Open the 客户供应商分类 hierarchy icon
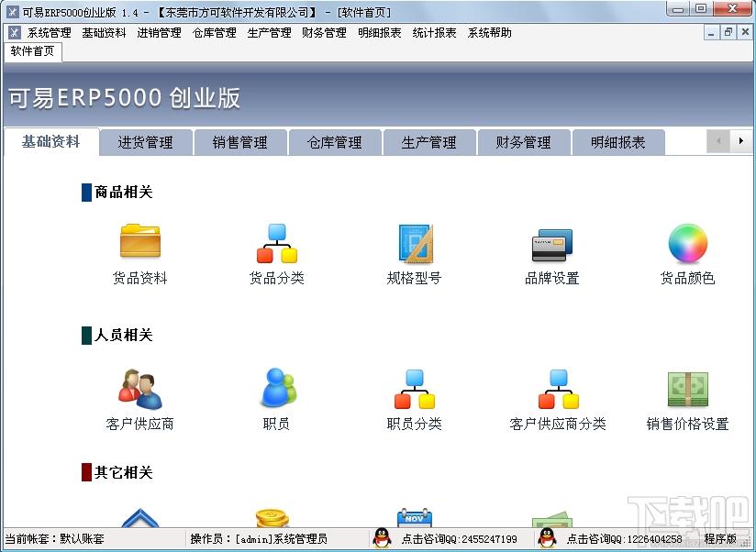This screenshot has width=756, height=552. (559, 389)
